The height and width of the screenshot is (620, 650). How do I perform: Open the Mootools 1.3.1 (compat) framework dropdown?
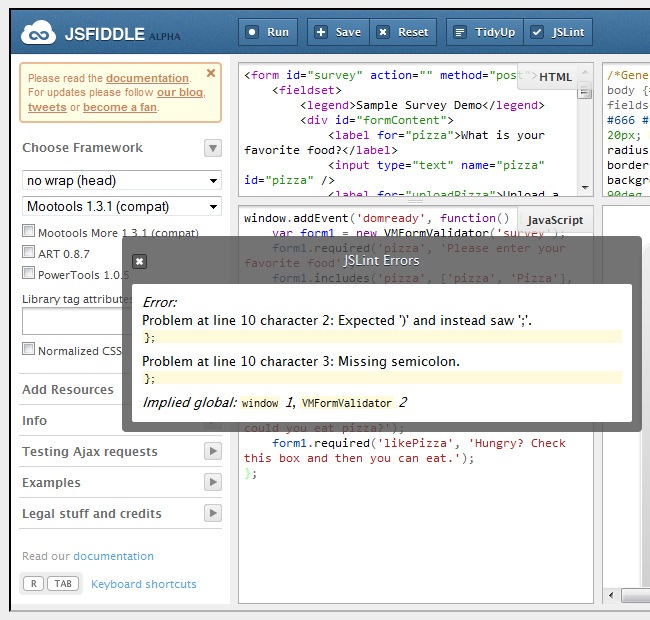click(x=121, y=207)
